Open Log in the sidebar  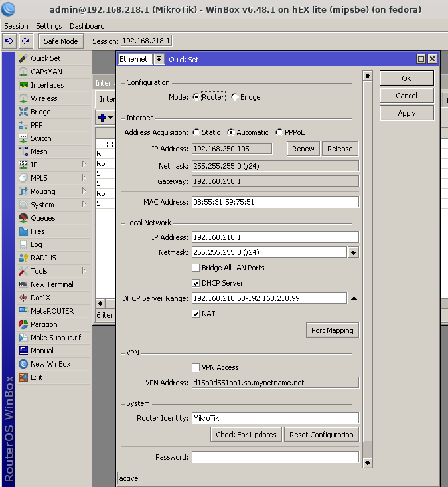pos(53,244)
